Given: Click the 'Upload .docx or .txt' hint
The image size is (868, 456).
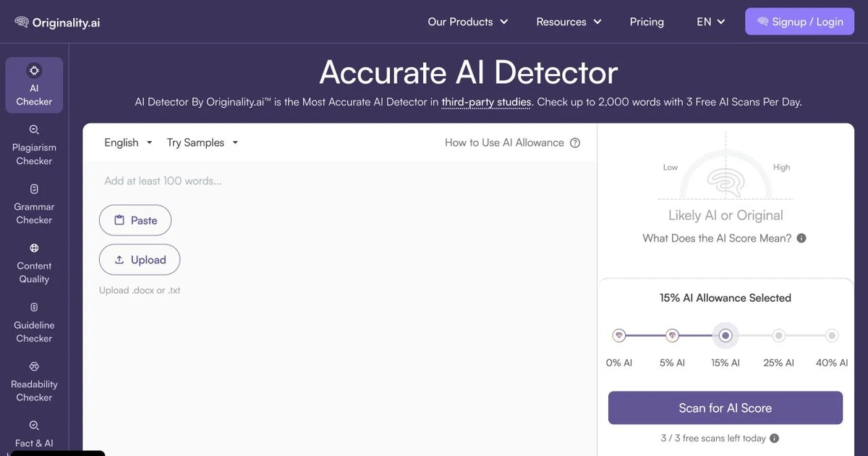Looking at the screenshot, I should tap(140, 290).
